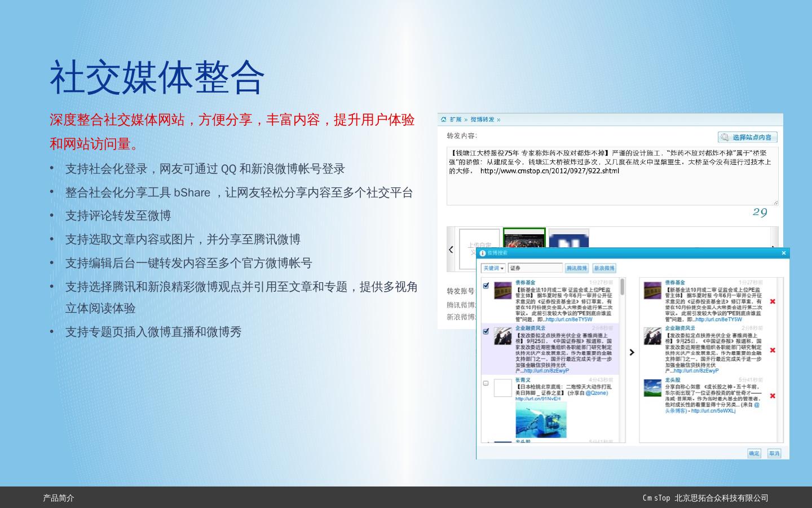Image resolution: width=812 pixels, height=508 pixels.
Task: Open the 微博转发 breadcrumb link
Action: coord(482,120)
